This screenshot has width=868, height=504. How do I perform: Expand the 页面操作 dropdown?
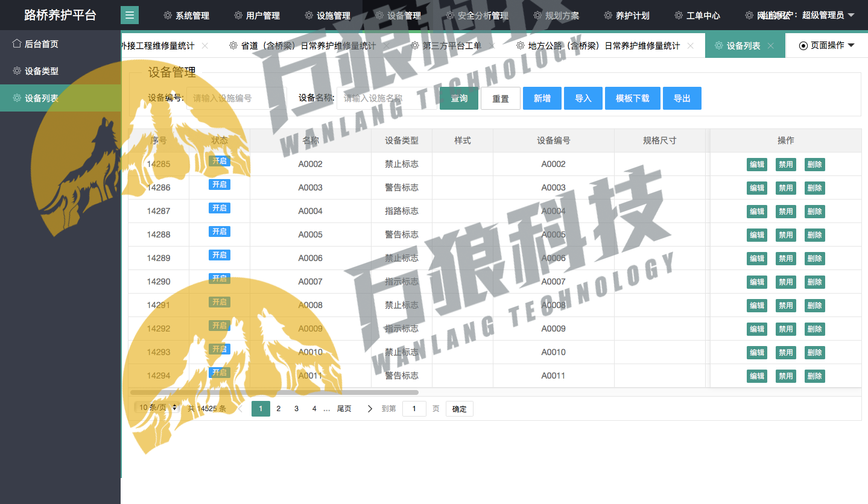826,45
